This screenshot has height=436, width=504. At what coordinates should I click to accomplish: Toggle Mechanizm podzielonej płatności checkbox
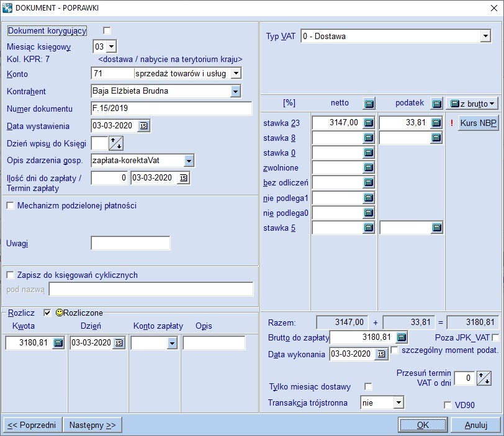pos(11,206)
